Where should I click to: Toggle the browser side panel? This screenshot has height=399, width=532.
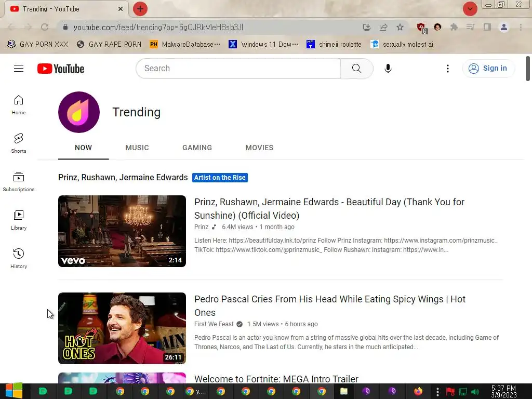[487, 27]
